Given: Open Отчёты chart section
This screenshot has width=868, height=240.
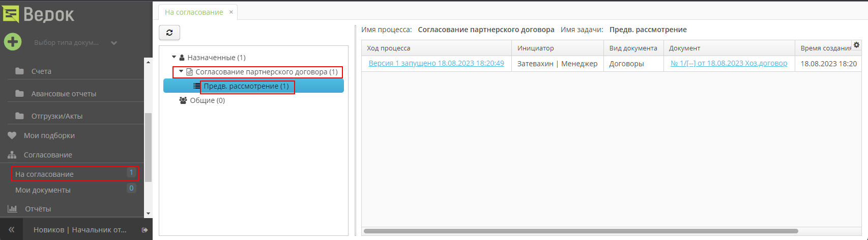Looking at the screenshot, I should [x=38, y=209].
